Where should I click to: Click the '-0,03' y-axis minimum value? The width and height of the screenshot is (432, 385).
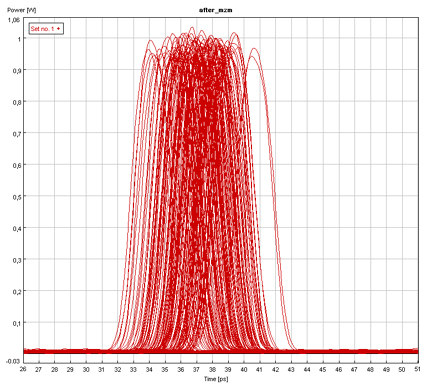13,361
